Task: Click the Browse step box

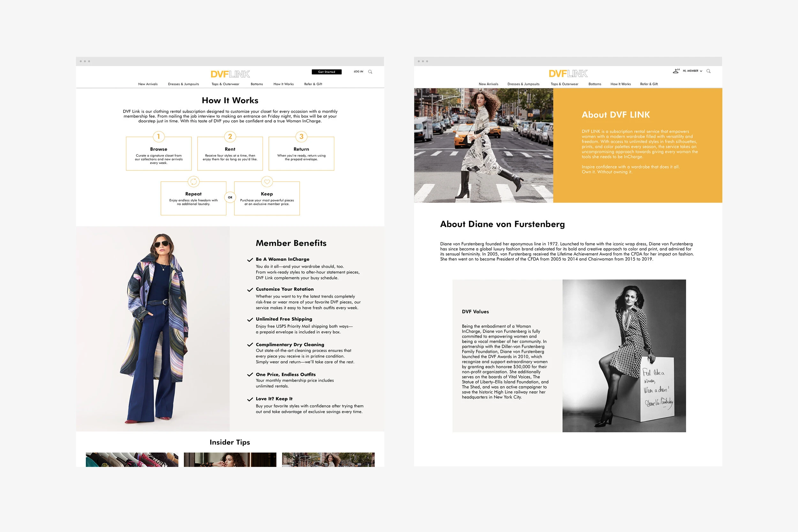Action: tap(159, 154)
